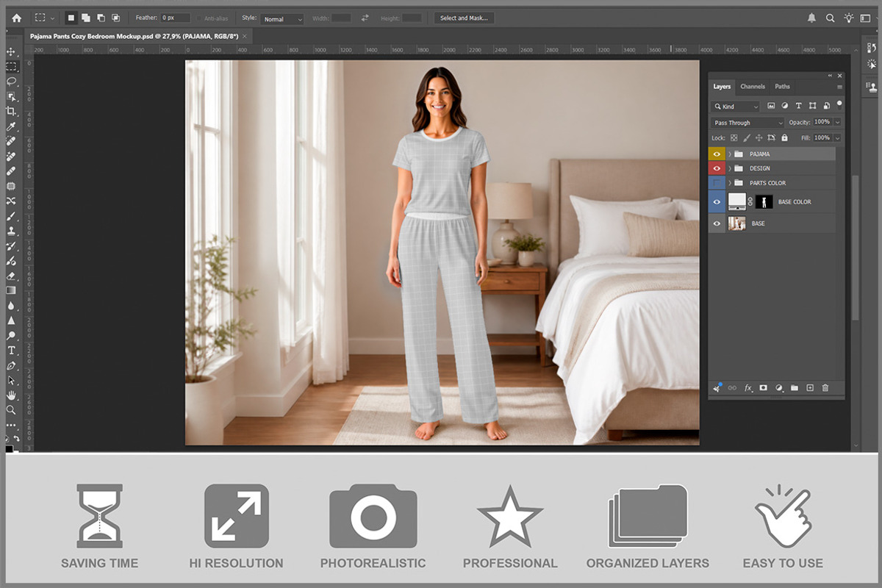Open the Layers panel flyout menu
Screen dimensions: 882x588
coord(839,87)
